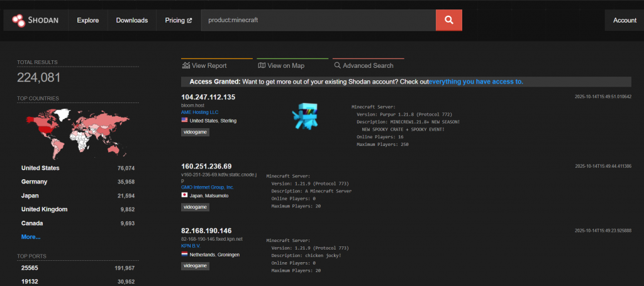Filter by Germany country
The image size is (644, 286).
[34, 182]
